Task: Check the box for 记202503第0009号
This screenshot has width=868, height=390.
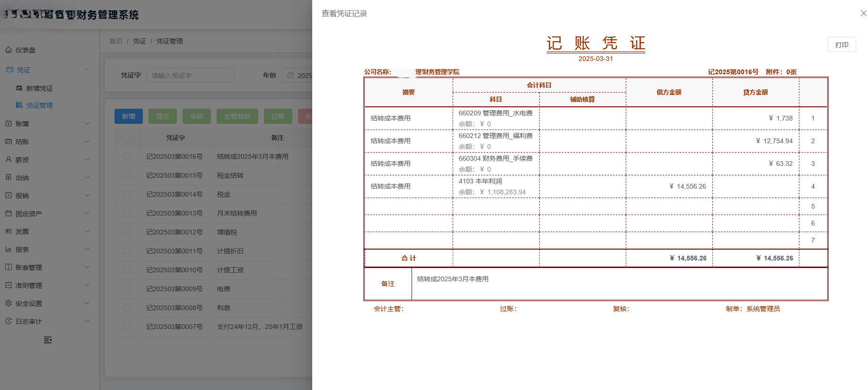Action: (x=127, y=289)
